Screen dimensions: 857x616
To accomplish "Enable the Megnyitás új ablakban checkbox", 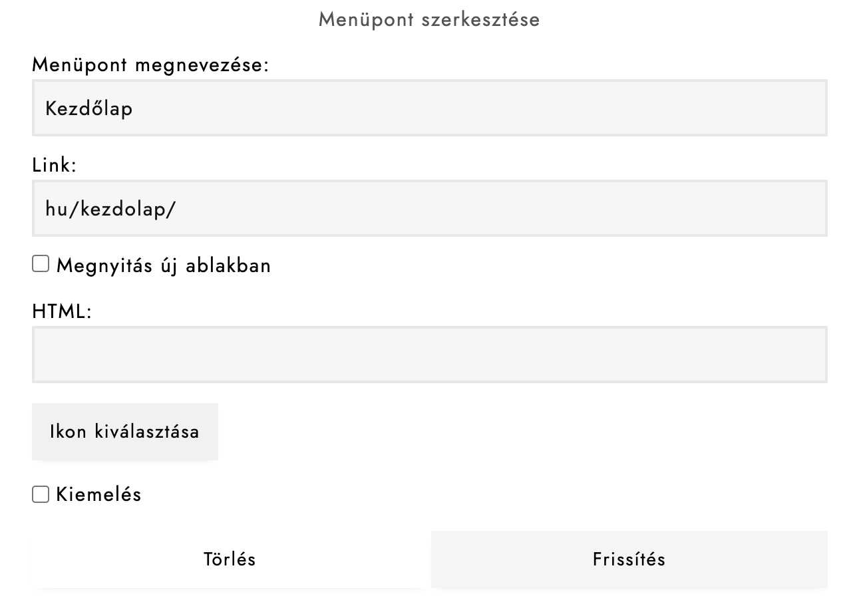I will 41,265.
